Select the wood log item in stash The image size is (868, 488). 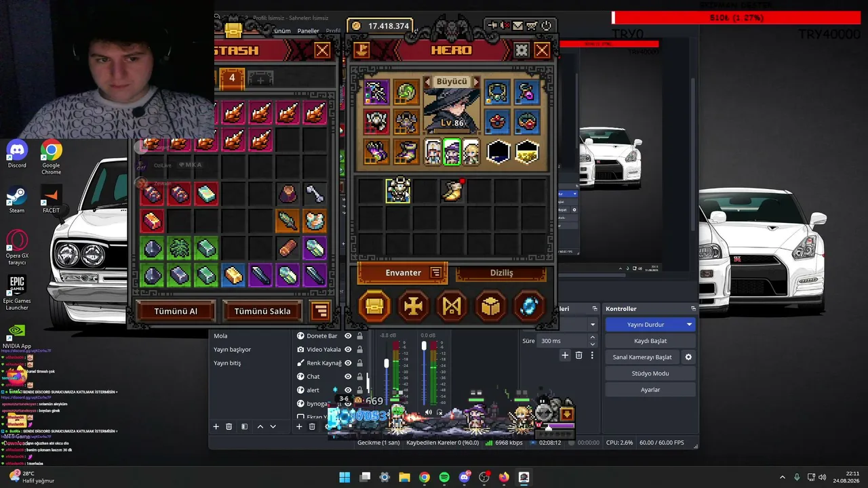click(288, 248)
